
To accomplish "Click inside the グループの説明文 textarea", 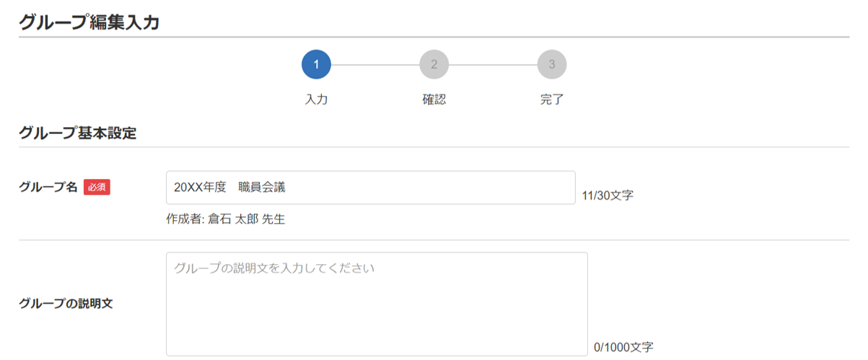I will coord(377,310).
